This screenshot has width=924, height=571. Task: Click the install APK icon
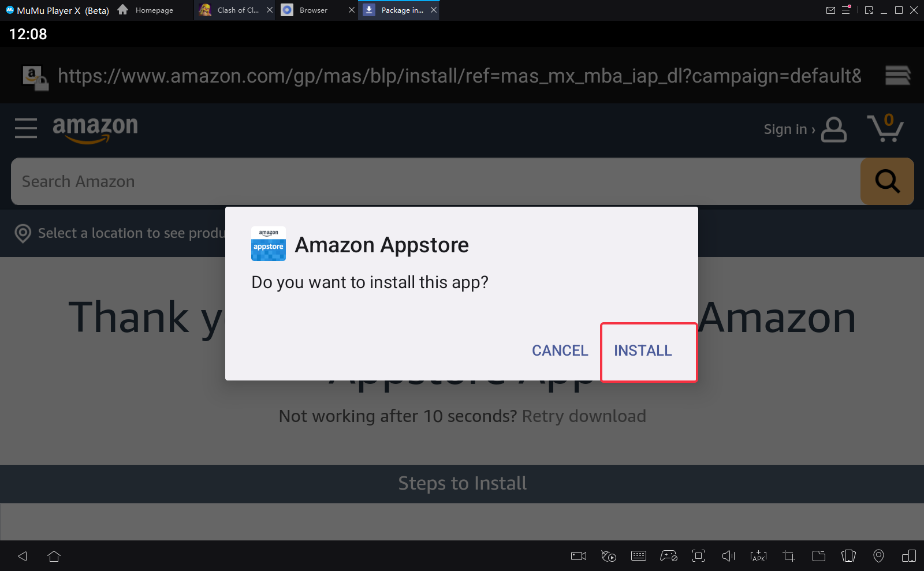click(759, 556)
